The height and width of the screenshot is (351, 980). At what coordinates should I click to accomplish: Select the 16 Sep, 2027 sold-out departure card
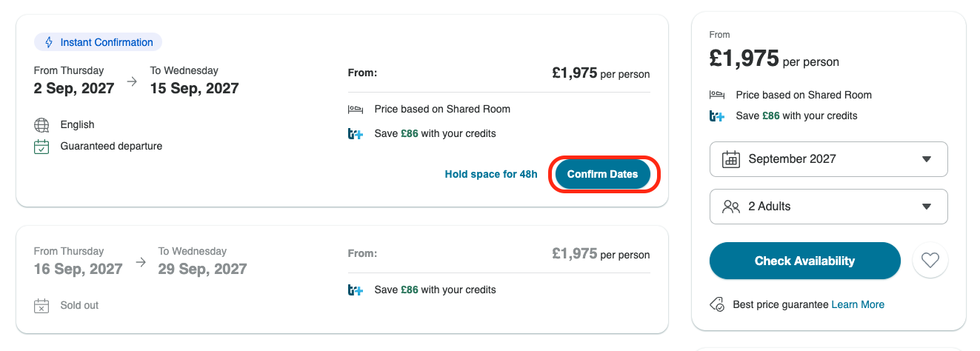click(342, 279)
